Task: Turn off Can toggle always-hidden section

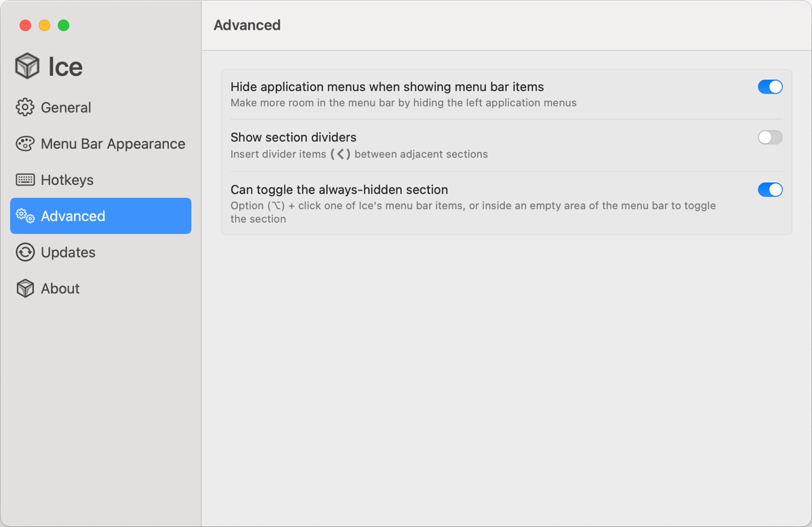Action: click(x=770, y=190)
